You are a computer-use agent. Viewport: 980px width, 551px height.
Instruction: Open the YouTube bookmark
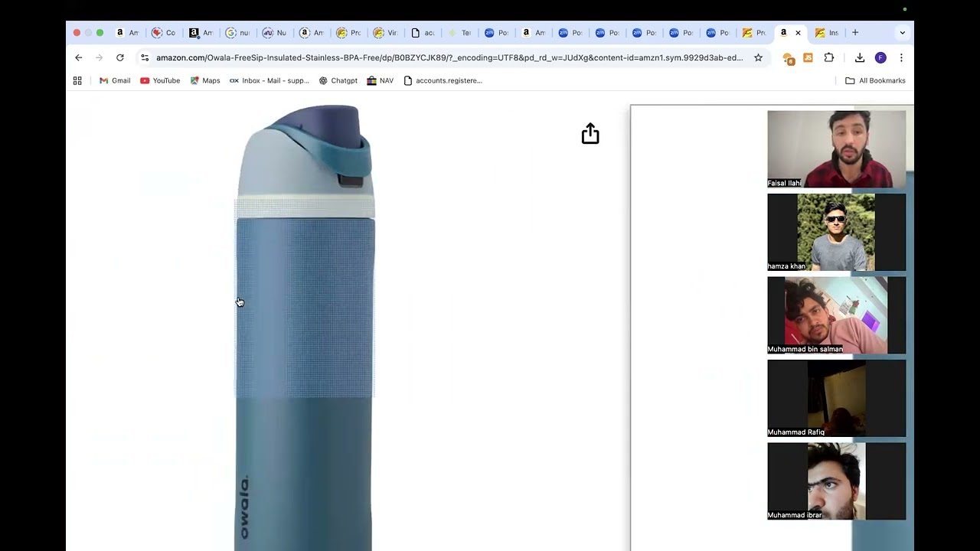pos(160,80)
